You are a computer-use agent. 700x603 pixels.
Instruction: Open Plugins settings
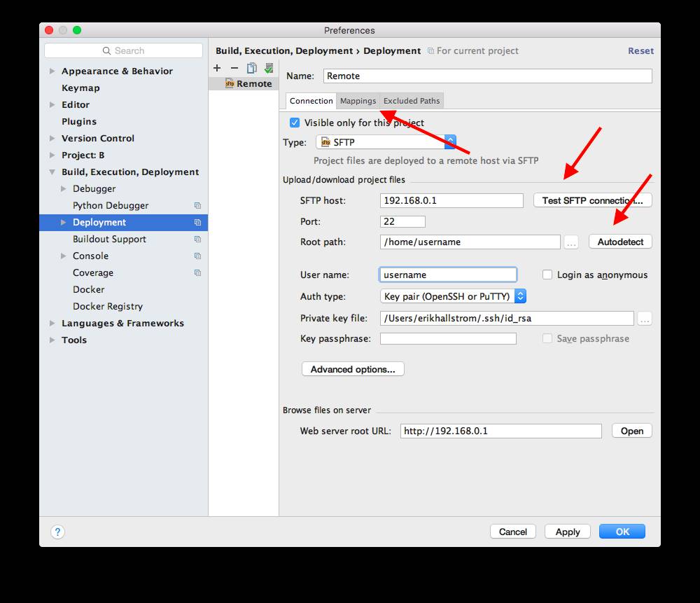point(79,121)
